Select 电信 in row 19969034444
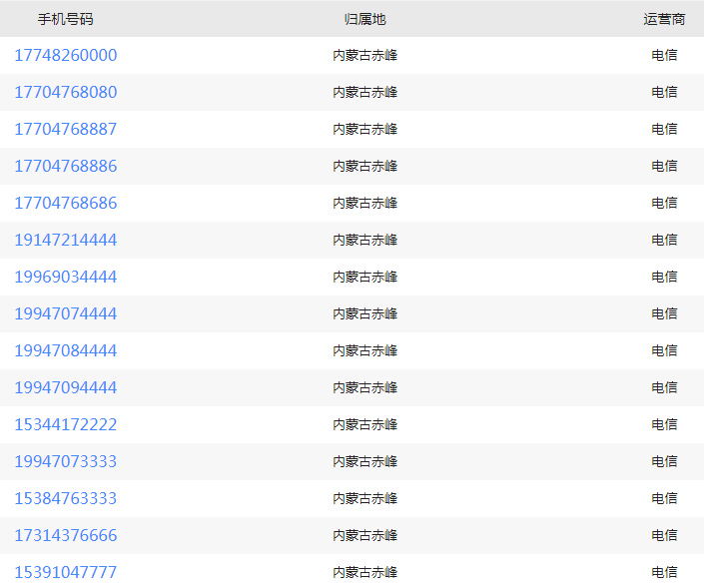Screen dimensions: 704x588 click(664, 277)
